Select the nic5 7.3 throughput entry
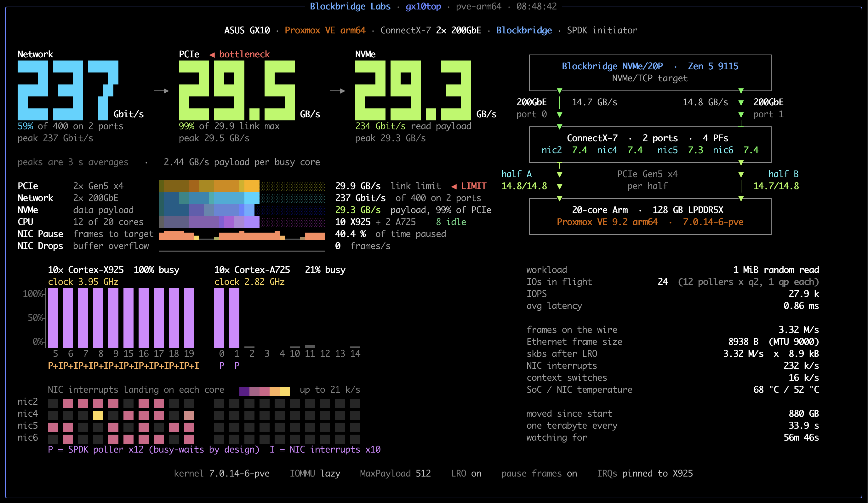868x503 pixels. [680, 150]
